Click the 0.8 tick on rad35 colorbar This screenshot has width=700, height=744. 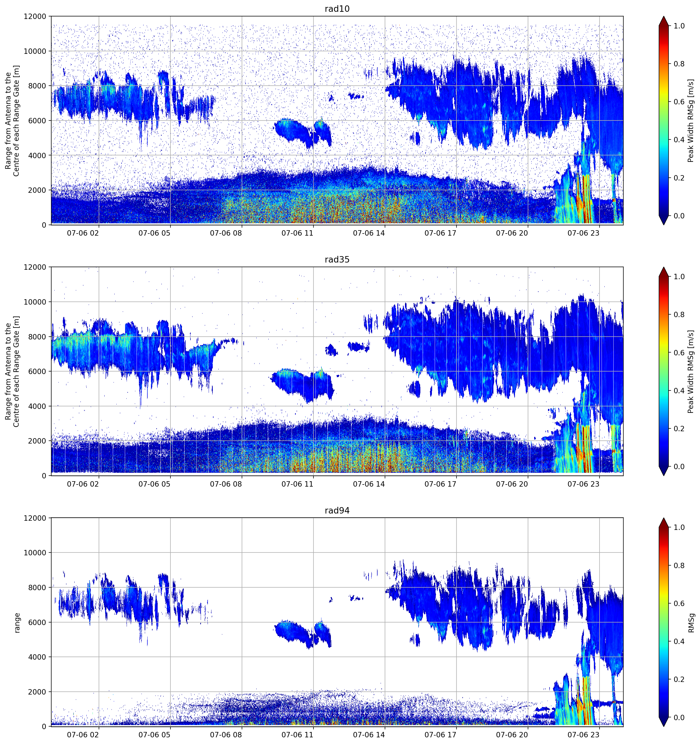pos(679,315)
